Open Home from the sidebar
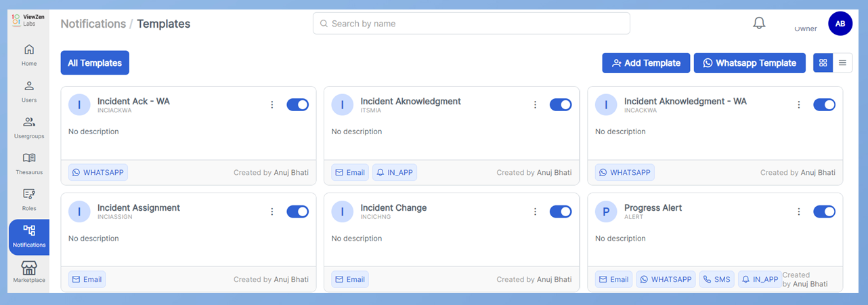868x305 pixels. click(28, 55)
